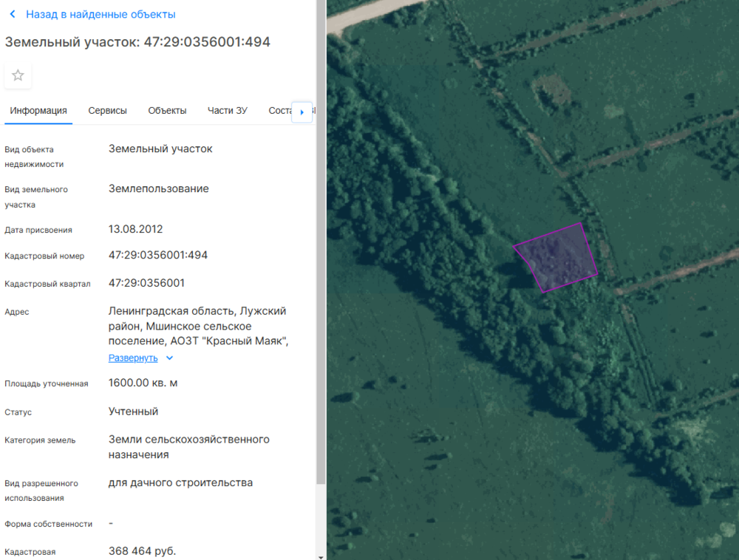Image resolution: width=739 pixels, height=560 pixels.
Task: Expand the address via Развернуть link
Action: [133, 358]
